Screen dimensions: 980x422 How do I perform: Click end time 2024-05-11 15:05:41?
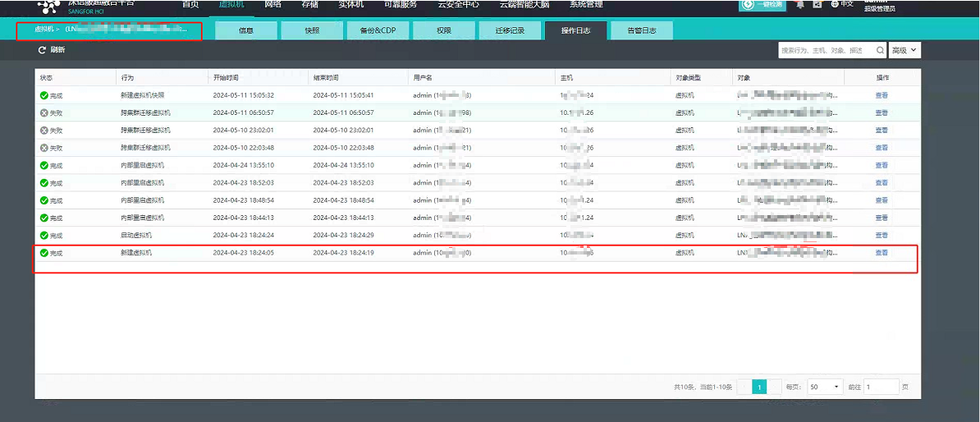(343, 96)
